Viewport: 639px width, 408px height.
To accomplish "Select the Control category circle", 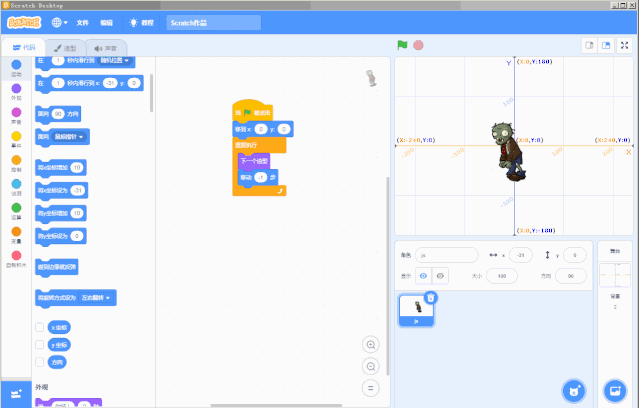I will coord(16,160).
